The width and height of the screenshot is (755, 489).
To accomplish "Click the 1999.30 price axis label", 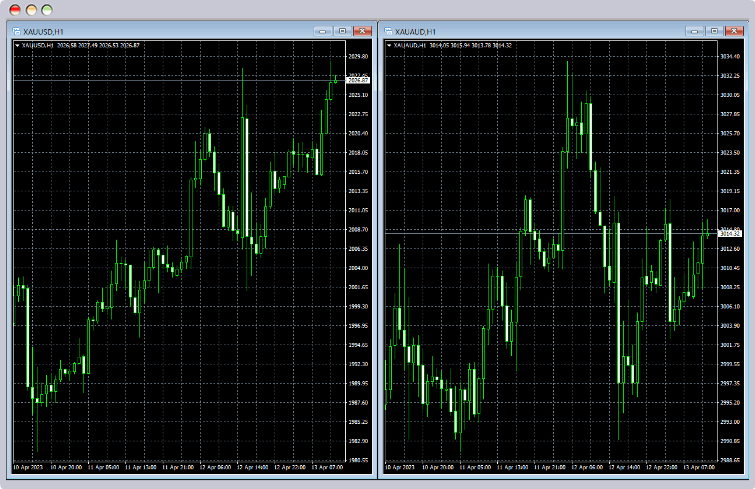I will point(358,306).
